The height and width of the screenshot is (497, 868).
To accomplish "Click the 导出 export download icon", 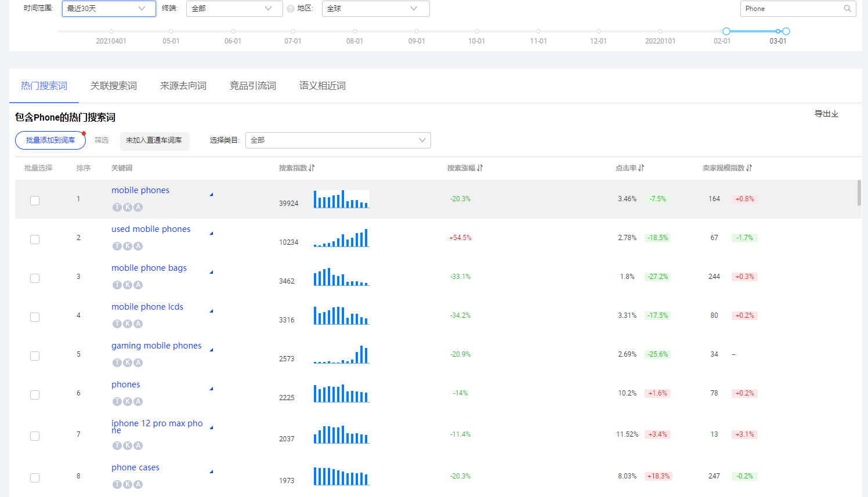I will (x=836, y=114).
